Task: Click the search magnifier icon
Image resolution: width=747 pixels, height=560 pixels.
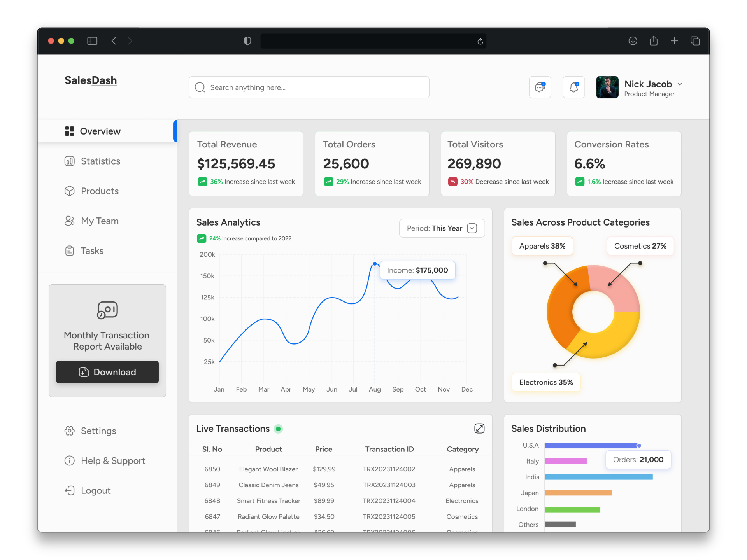Action: pyautogui.click(x=200, y=87)
